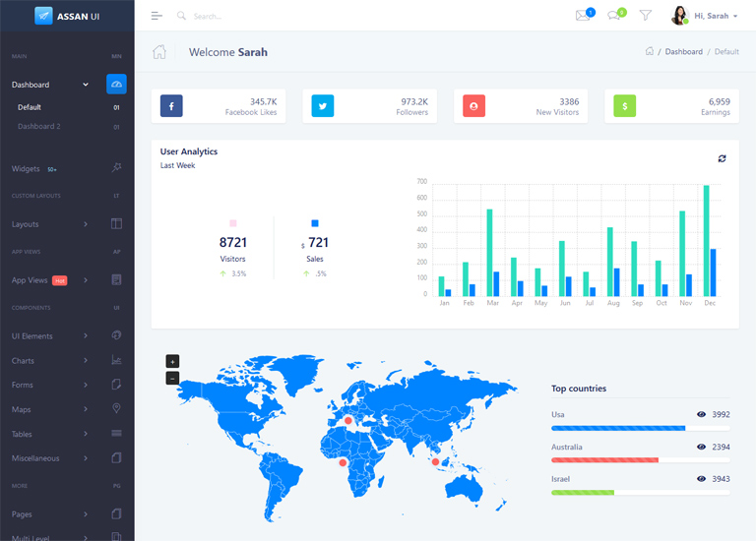Image resolution: width=756 pixels, height=541 pixels.
Task: Click the green dollar Earnings icon
Action: pyautogui.click(x=625, y=106)
